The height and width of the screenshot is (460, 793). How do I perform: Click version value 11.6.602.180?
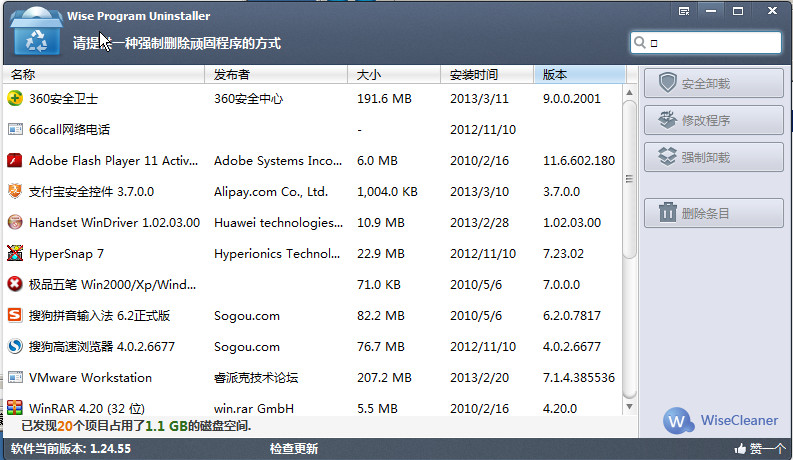point(579,161)
